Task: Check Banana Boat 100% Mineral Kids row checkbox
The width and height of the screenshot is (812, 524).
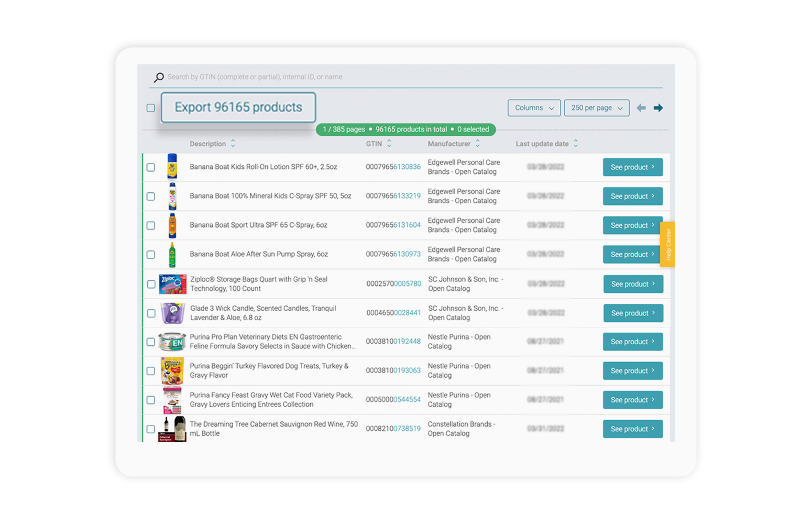Action: [151, 196]
